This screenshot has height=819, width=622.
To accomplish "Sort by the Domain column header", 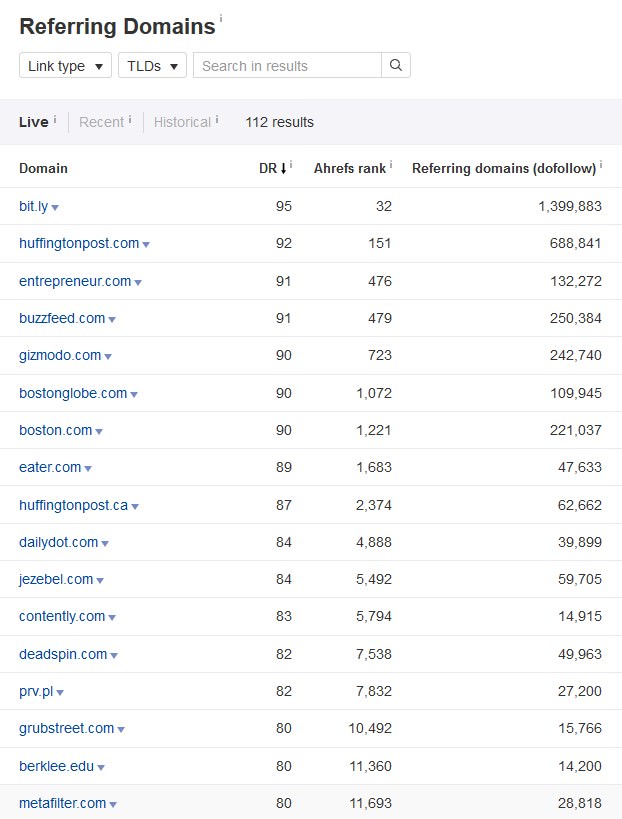I will (43, 168).
